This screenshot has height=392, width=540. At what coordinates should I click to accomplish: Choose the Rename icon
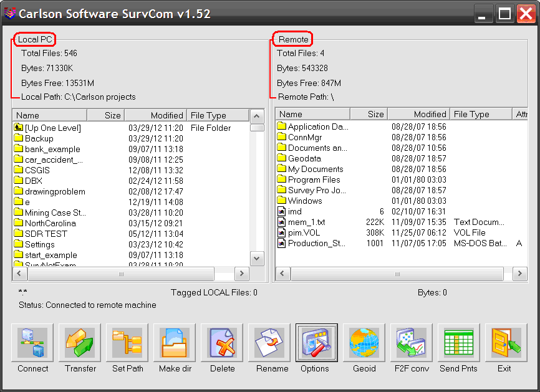[269, 342]
